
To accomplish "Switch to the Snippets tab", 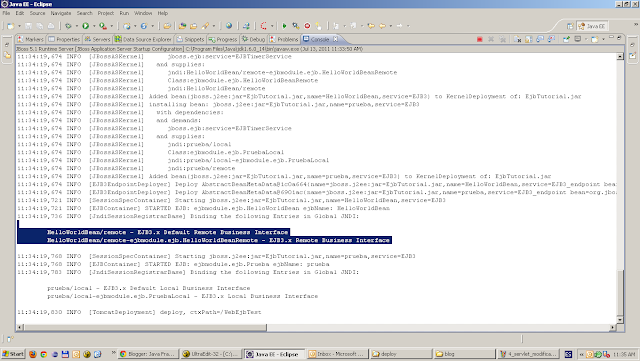I will 190,39.
